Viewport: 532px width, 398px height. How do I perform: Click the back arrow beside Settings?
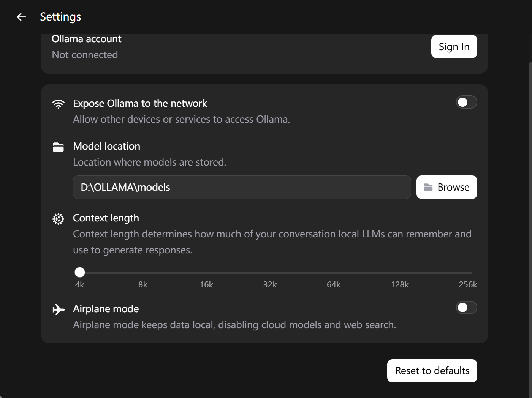[21, 17]
